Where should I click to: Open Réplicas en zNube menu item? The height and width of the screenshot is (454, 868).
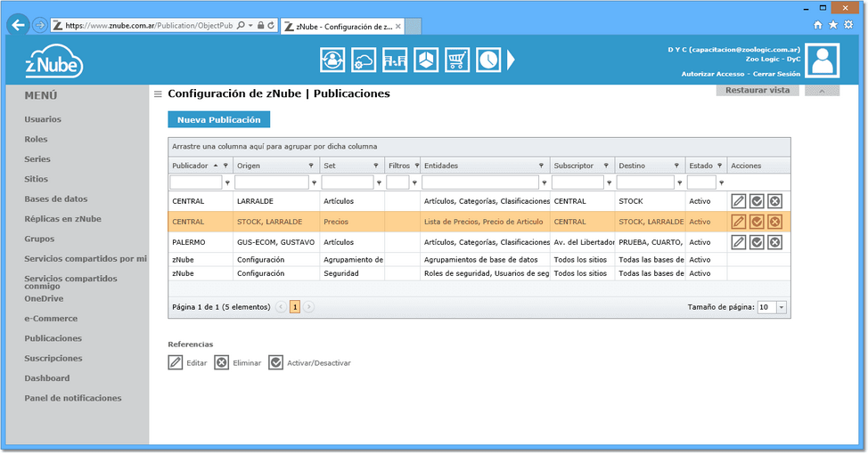(x=62, y=219)
